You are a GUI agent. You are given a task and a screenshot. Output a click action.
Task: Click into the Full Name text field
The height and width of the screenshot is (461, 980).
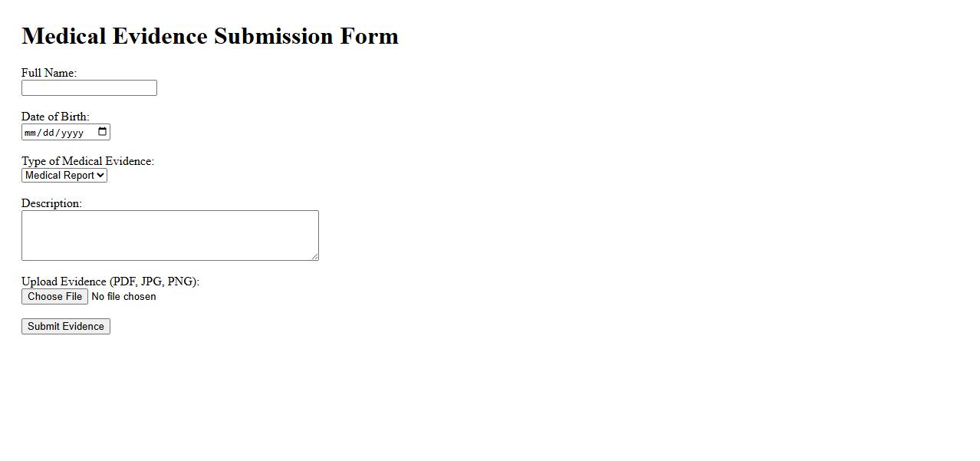pyautogui.click(x=89, y=88)
